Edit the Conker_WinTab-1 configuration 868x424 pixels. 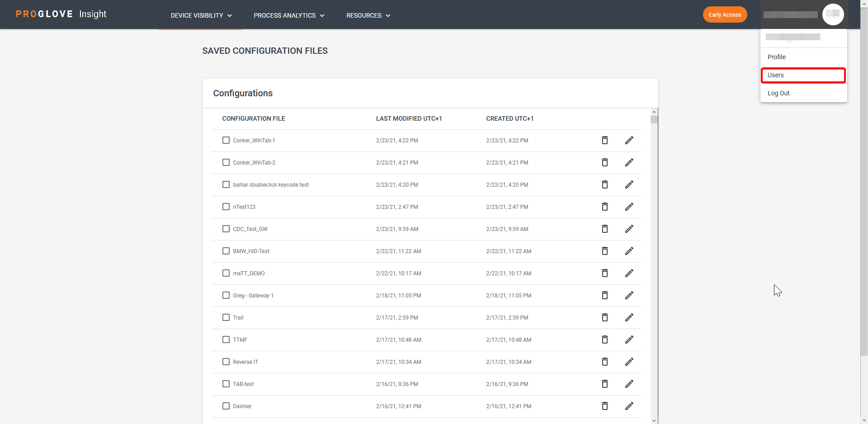click(x=629, y=140)
